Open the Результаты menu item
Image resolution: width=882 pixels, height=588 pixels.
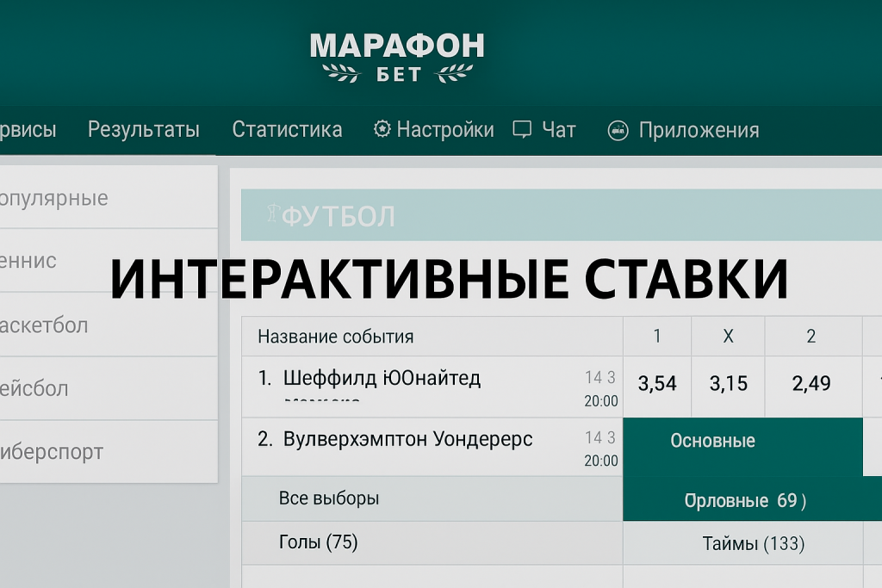144,130
